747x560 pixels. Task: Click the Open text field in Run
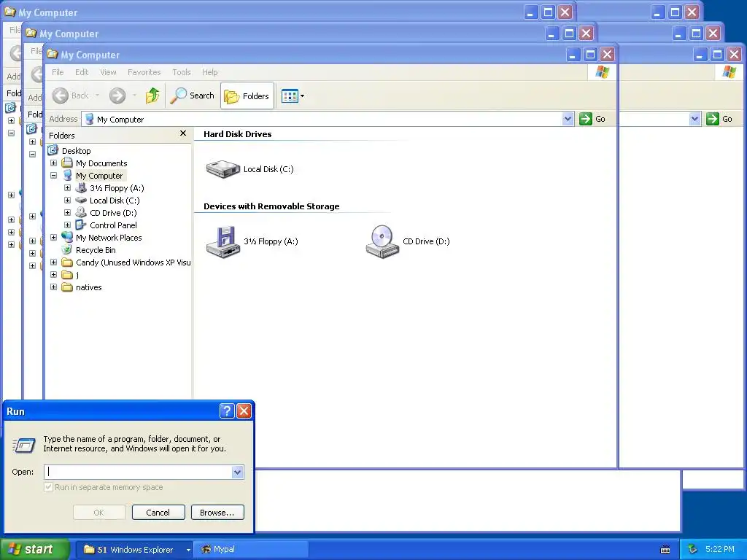coord(139,472)
